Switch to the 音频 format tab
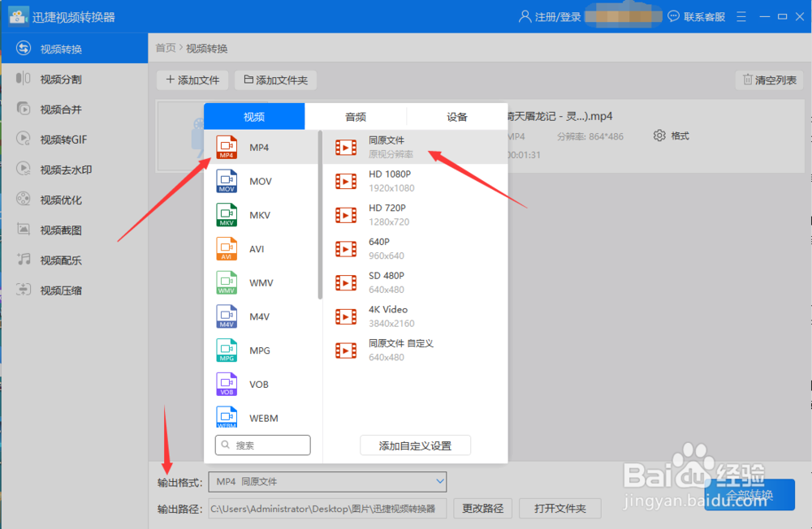The height and width of the screenshot is (529, 812). [x=356, y=117]
